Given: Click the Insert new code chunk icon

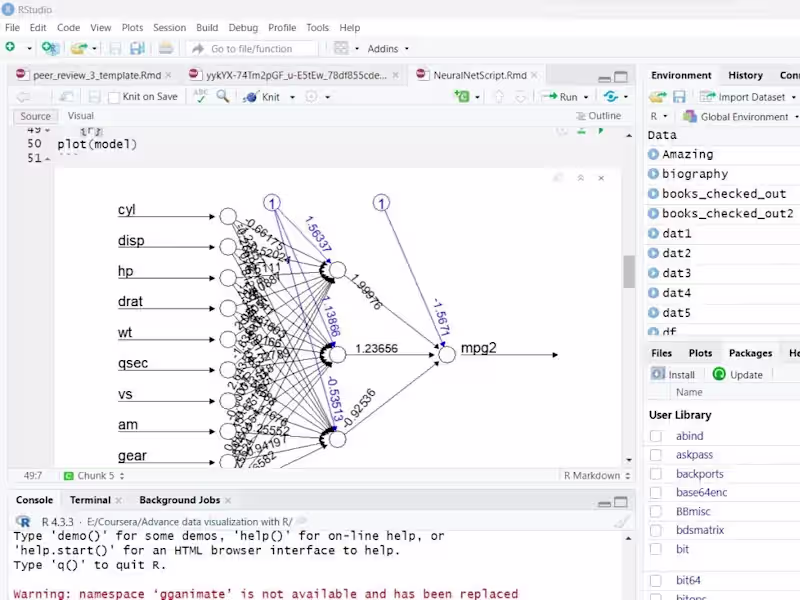Looking at the screenshot, I should (462, 96).
